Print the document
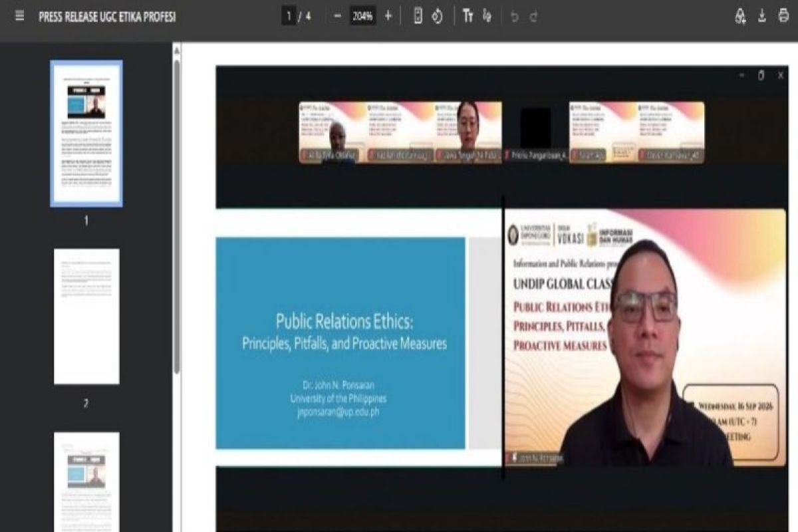 tap(783, 17)
